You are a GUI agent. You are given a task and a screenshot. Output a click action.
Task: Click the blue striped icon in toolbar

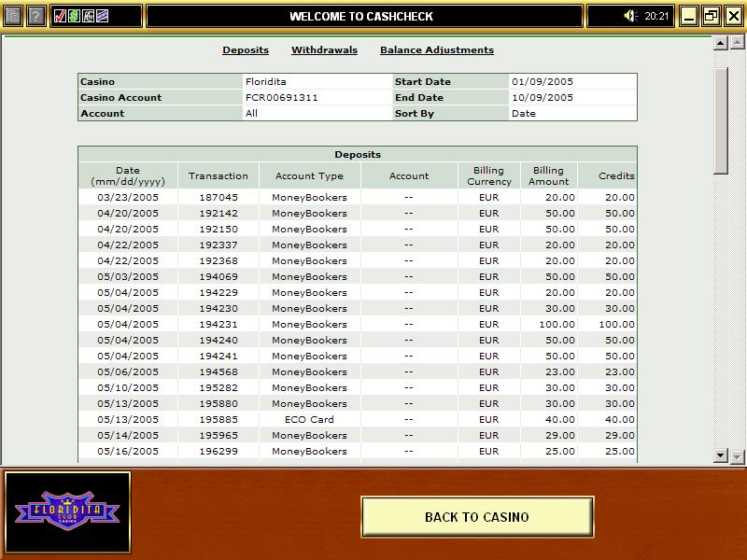coord(102,16)
